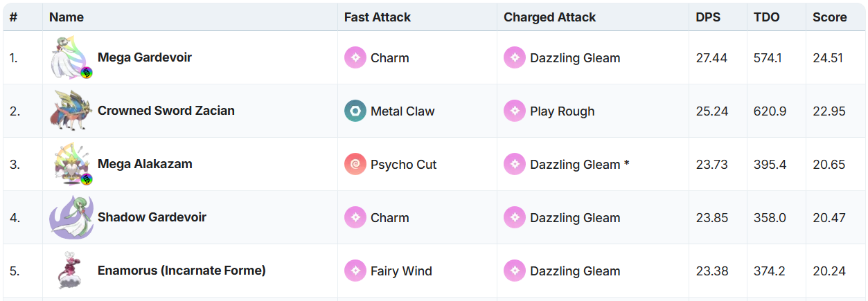This screenshot has height=301, width=868.
Task: Click the fairy type icon next to Fairy Wind
Action: pos(355,271)
